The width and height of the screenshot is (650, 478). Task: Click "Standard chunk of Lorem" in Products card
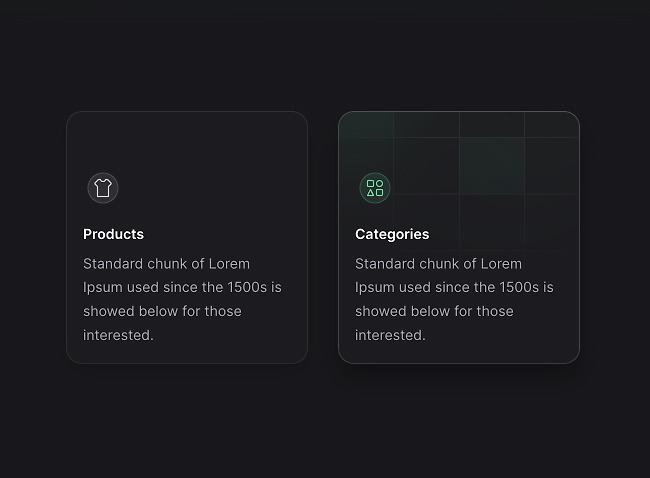166,264
